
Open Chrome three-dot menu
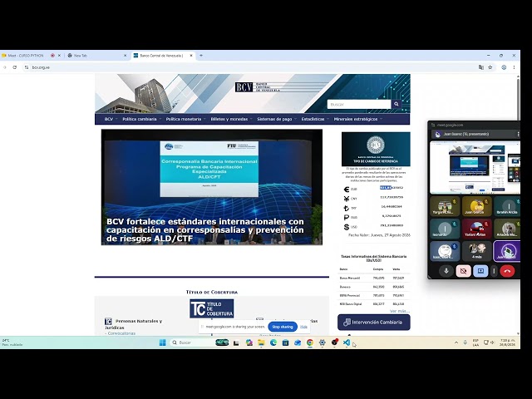[x=514, y=67]
